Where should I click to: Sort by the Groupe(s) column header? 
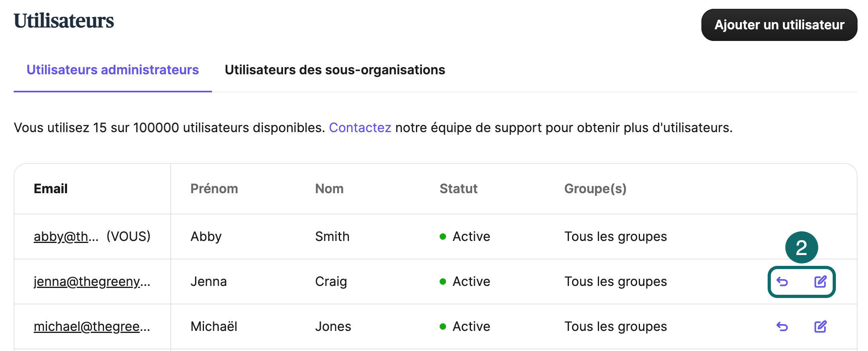click(x=595, y=189)
